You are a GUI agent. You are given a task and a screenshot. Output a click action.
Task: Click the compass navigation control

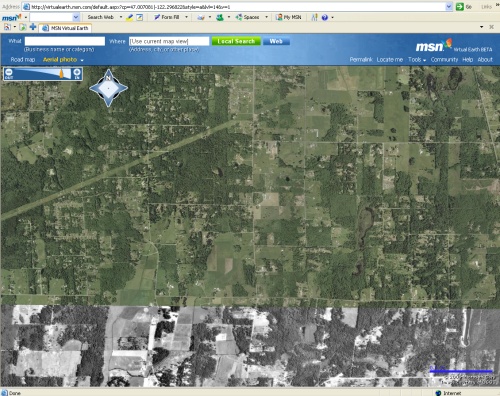(108, 88)
